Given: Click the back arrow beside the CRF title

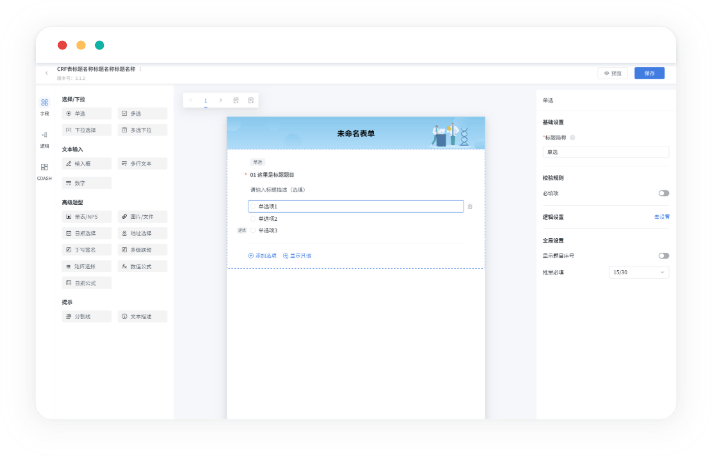Looking at the screenshot, I should click(x=46, y=73).
